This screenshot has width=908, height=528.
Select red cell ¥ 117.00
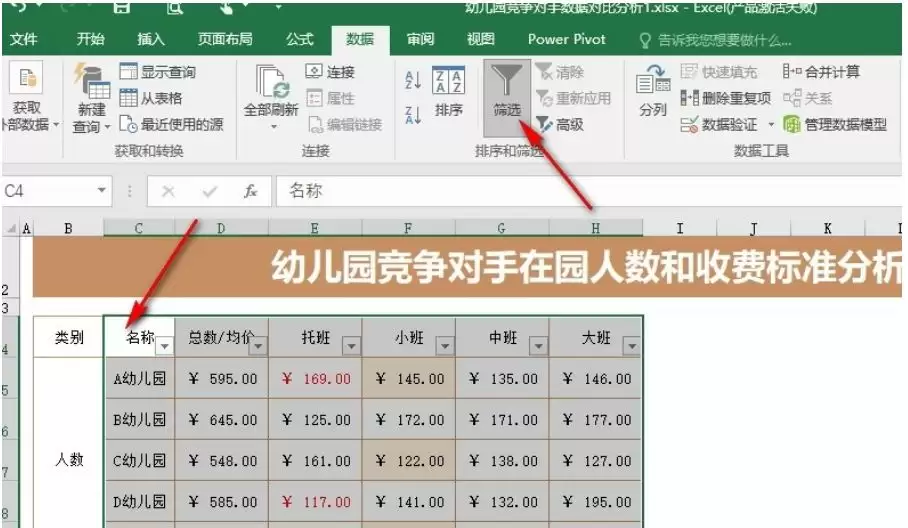tap(315, 501)
